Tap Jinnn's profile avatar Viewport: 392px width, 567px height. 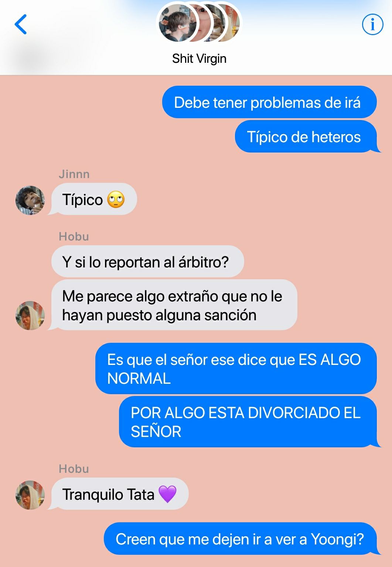[30, 200]
